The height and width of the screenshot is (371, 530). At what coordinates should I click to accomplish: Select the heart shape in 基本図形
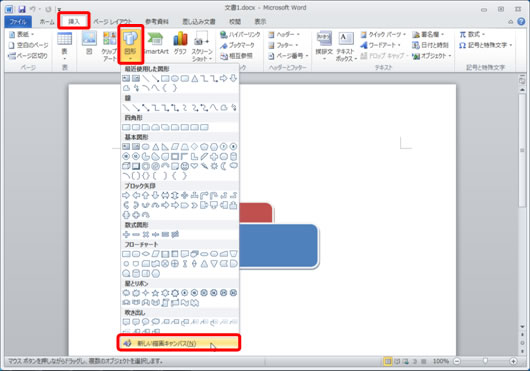pos(194,166)
